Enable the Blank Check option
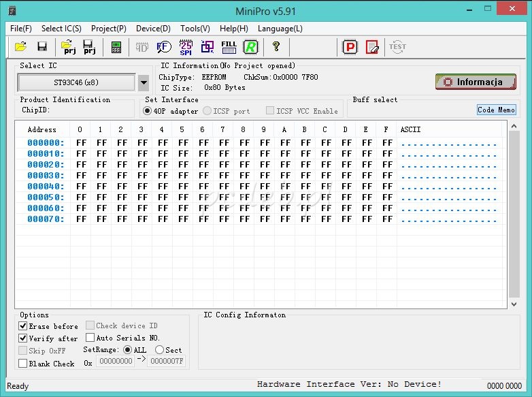Screen dimensions: 532x397 (22, 364)
